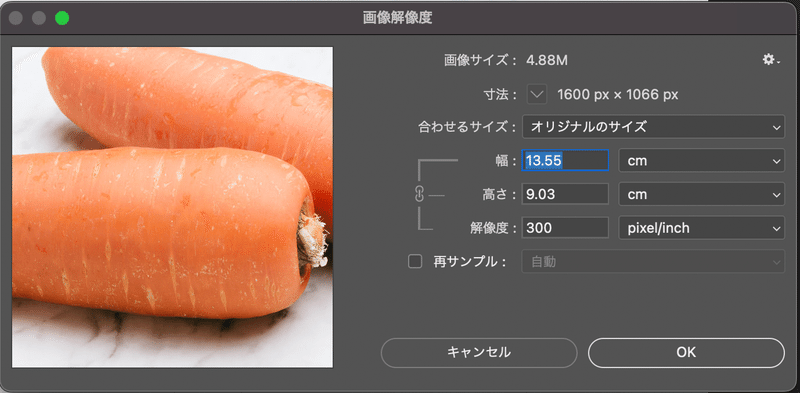Click the 画像解像度 title text

pos(397,18)
